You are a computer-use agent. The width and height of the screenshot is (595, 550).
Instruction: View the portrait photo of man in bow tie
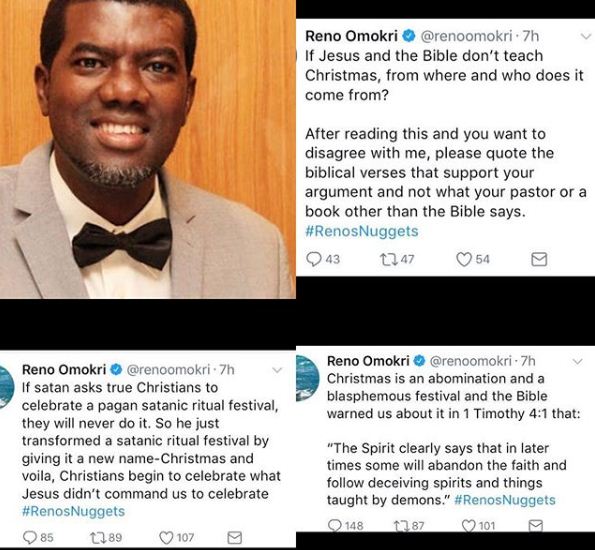point(147,149)
